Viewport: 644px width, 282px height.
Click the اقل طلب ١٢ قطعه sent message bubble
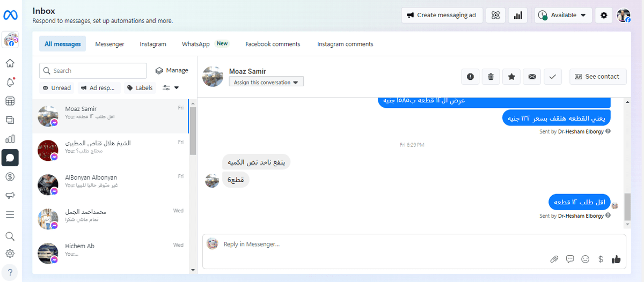click(580, 202)
